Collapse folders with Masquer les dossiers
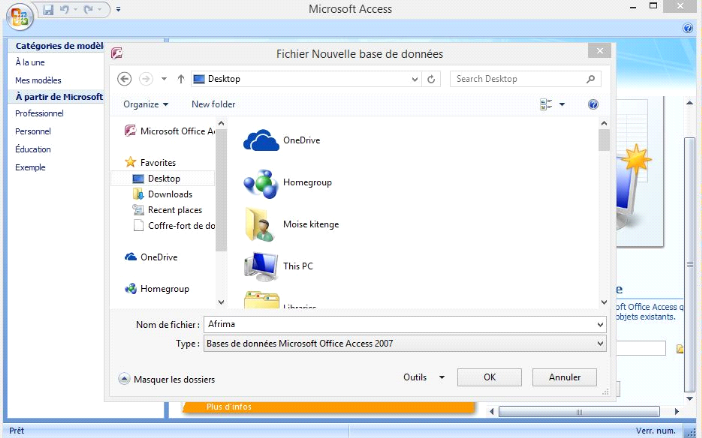Image resolution: width=702 pixels, height=438 pixels. (167, 379)
